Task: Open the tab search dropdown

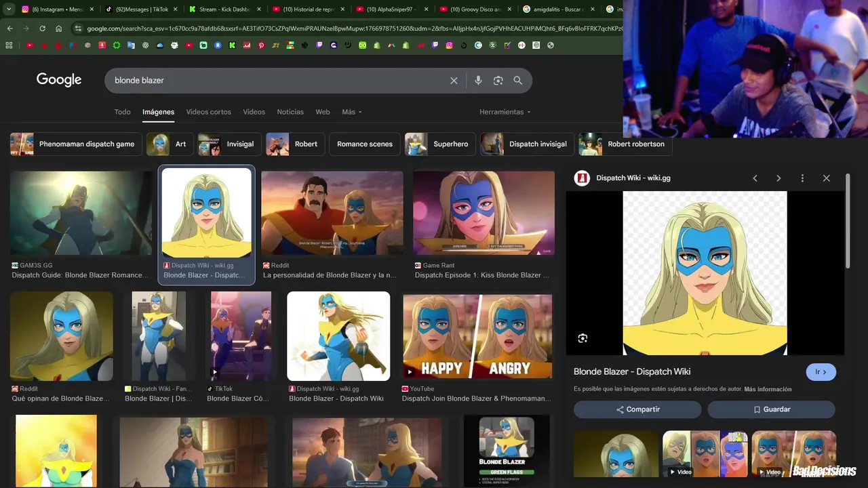Action: point(9,9)
